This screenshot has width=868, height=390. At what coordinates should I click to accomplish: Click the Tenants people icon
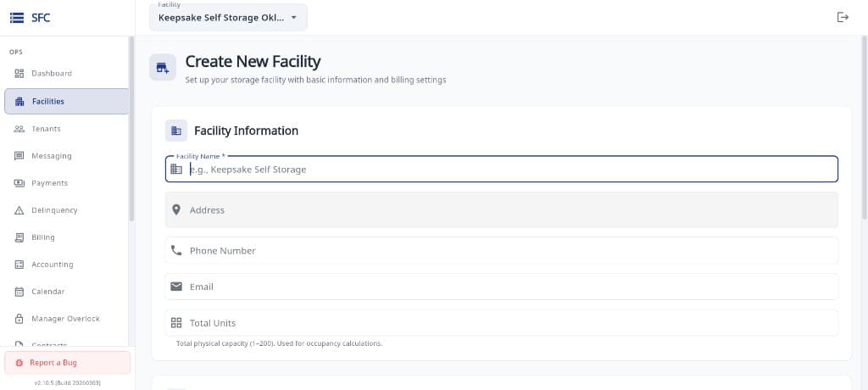click(x=19, y=129)
